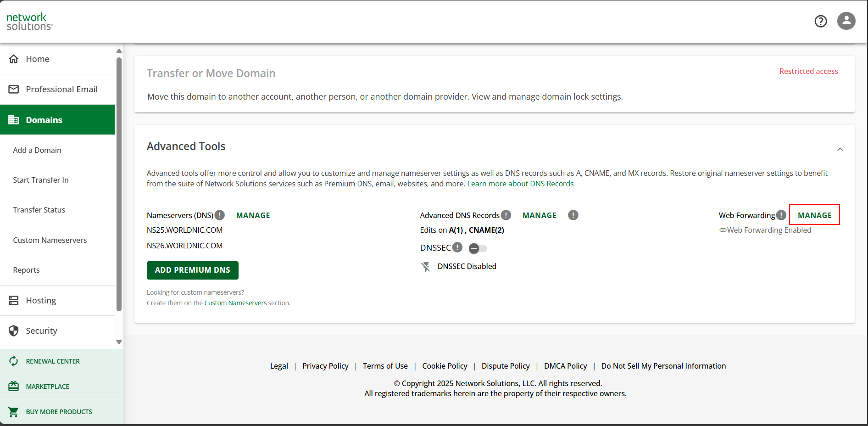This screenshot has width=868, height=426.
Task: Click the info icon next to Advanced DNS Records label
Action: click(x=506, y=215)
